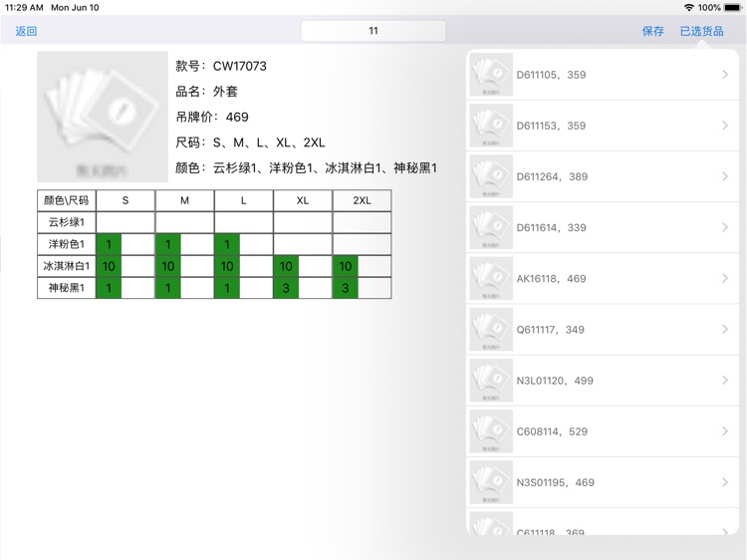Check the battery status icon
Viewport: 747px width, 560px height.
tap(733, 7)
